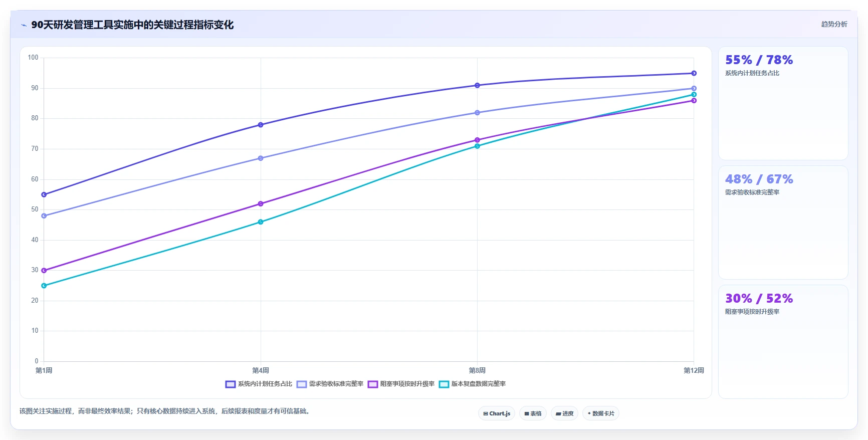Click the 第12周 teal point at 88

click(694, 94)
